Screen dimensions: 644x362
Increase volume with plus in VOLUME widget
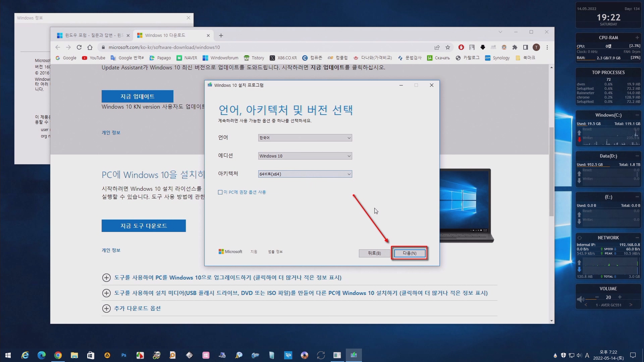(620, 297)
